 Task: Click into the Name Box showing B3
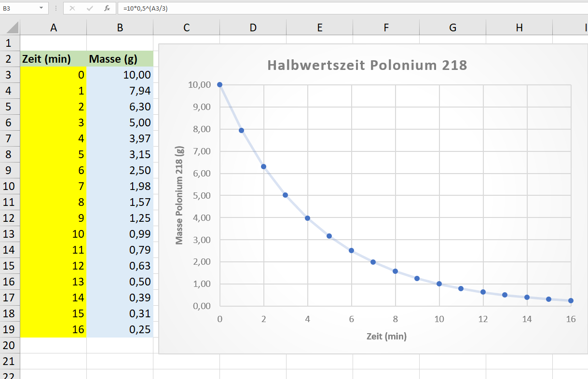click(x=19, y=8)
